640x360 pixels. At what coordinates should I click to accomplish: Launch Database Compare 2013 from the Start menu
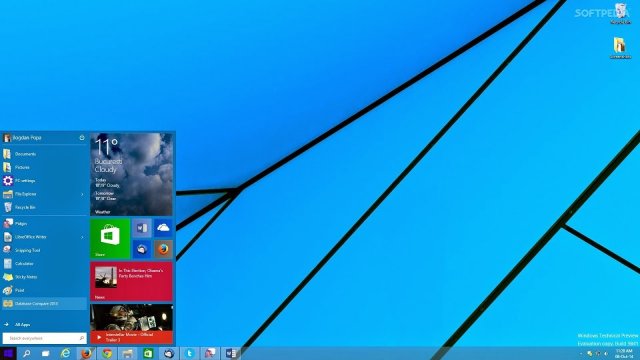click(44, 304)
